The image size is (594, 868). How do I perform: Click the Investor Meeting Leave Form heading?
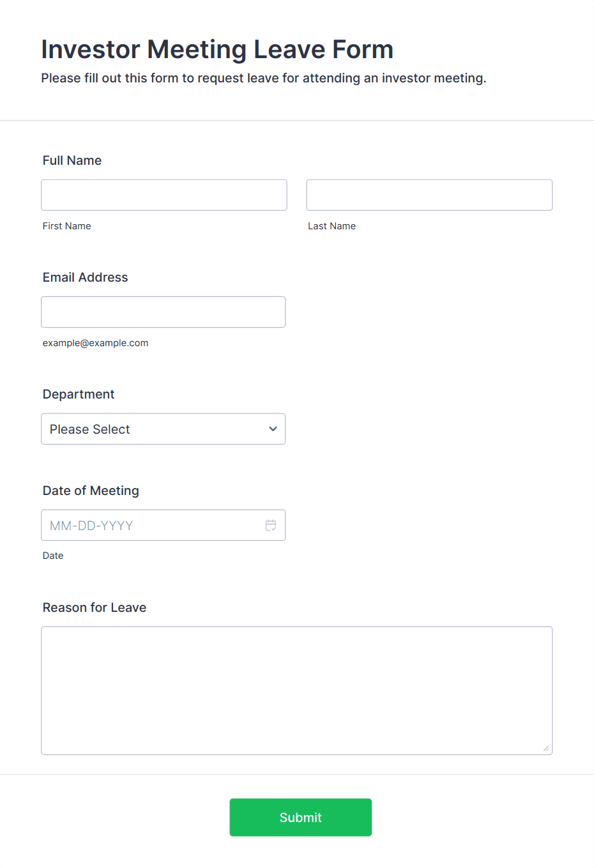coord(217,49)
